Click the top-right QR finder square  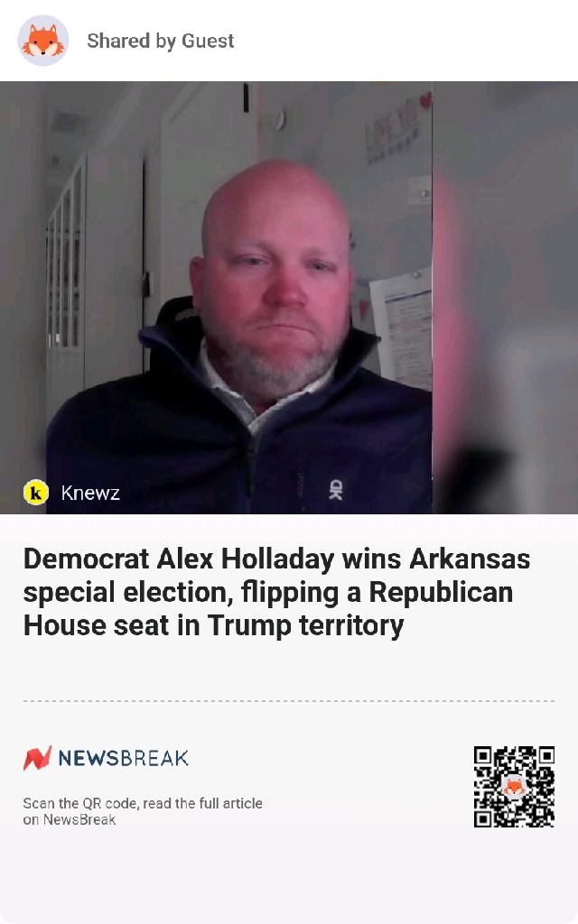(545, 755)
